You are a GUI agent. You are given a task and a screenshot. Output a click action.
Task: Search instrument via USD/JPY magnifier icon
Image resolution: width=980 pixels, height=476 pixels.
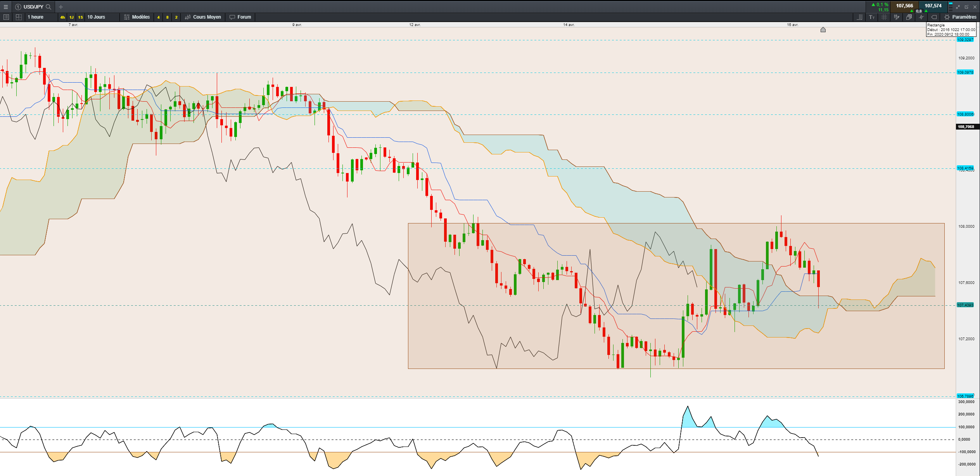point(48,7)
